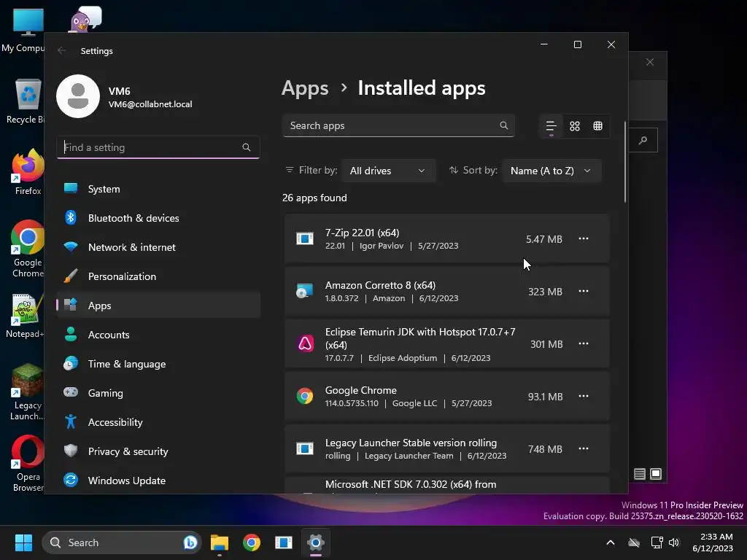747x560 pixels.
Task: Click the VM6 account name
Action: [119, 91]
